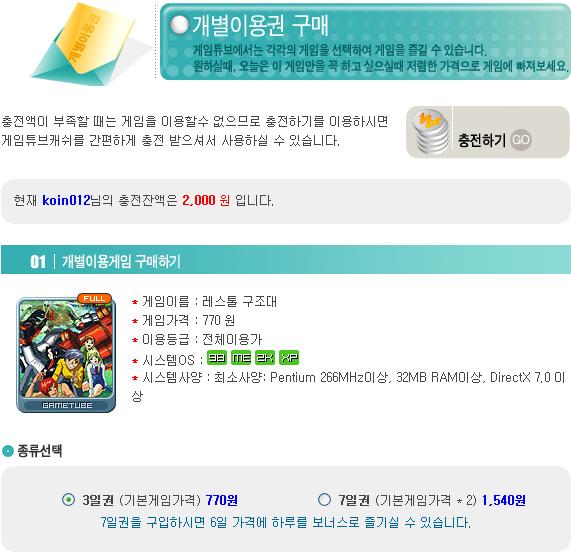Click the orange FULL badge on the cover
Viewport: 571px width, 553px height.
(94, 298)
